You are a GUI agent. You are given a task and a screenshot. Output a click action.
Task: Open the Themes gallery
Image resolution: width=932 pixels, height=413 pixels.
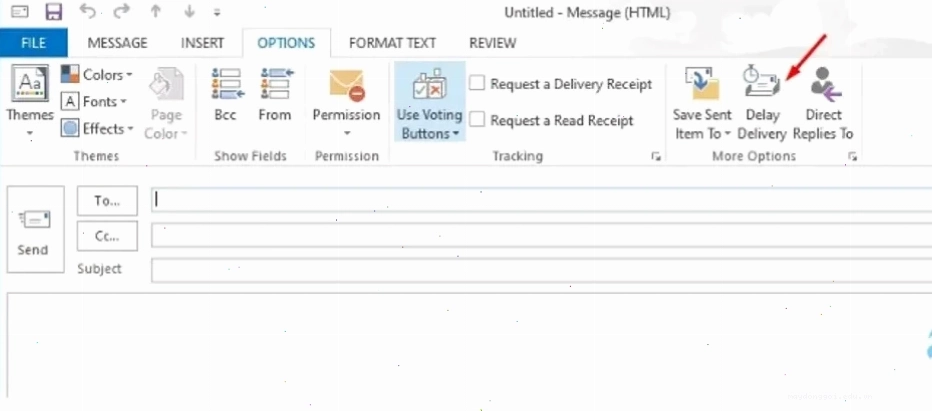point(30,102)
